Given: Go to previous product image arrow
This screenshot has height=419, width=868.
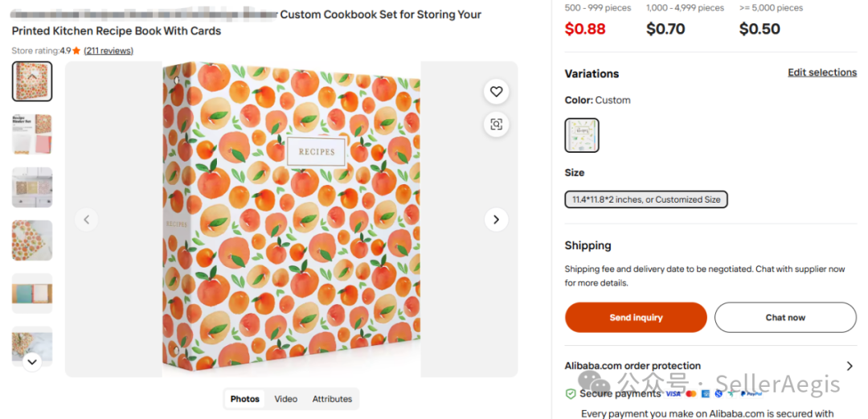Looking at the screenshot, I should (x=87, y=220).
